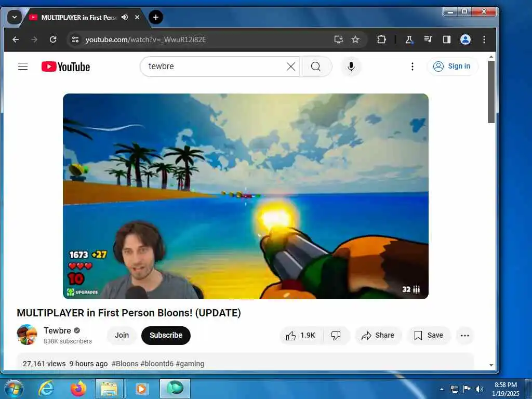View site information icon in address bar
This screenshot has height=399, width=532.
click(x=75, y=39)
